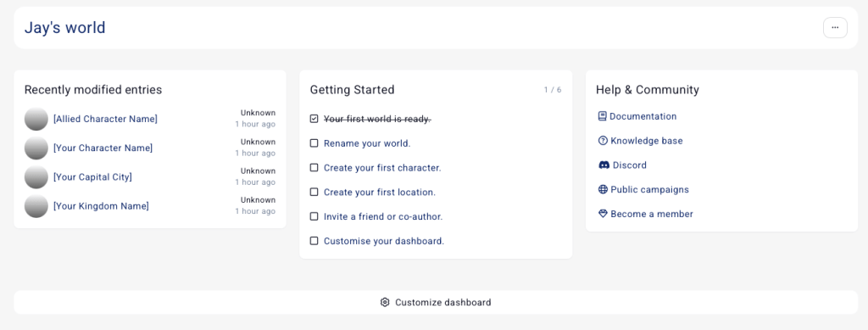
Task: Click the 'Getting Started' heading
Action: (x=352, y=90)
